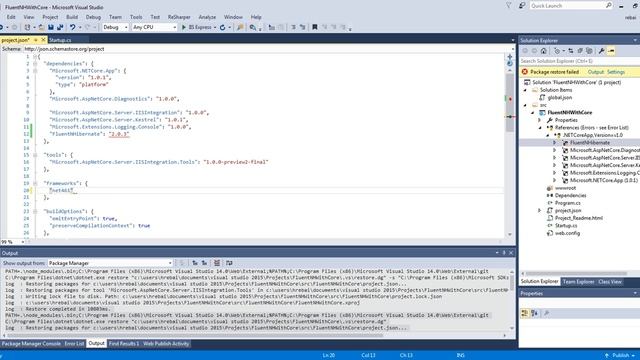The height and width of the screenshot is (360, 640).
Task: Click the Open File toolbar icon
Action: pos(41,27)
